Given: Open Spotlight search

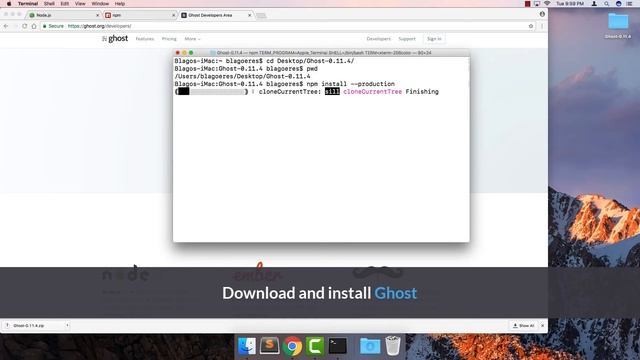Looking at the screenshot, I should click(607, 4).
